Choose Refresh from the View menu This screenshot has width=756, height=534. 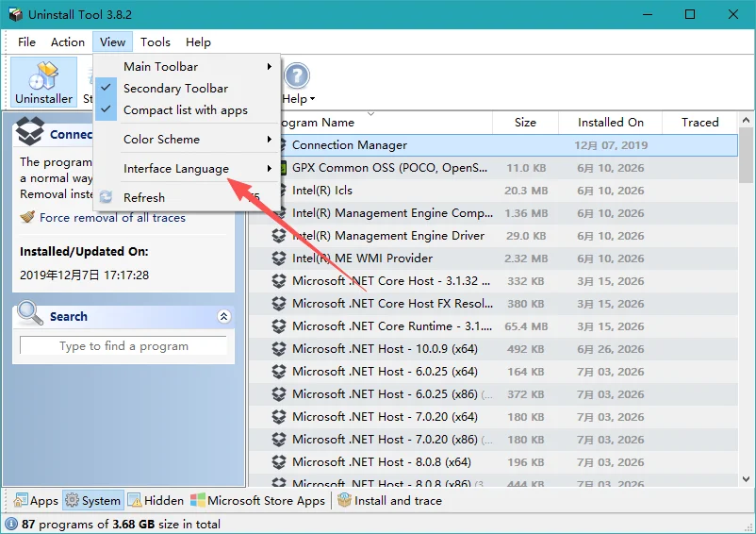pos(187,197)
